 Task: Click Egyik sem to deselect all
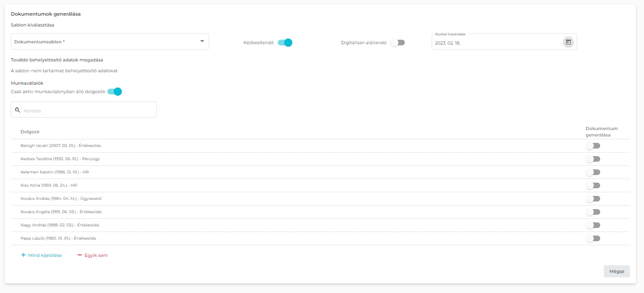[x=92, y=255]
